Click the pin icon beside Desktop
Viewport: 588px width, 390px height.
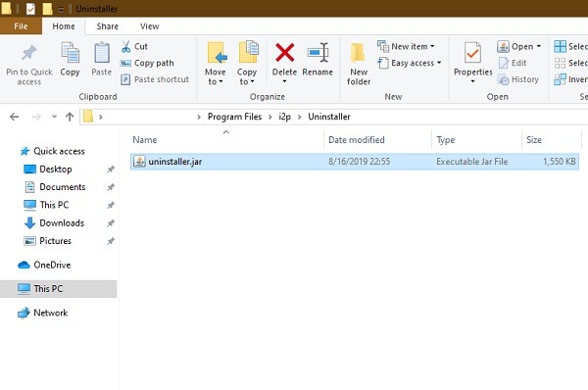click(x=111, y=170)
